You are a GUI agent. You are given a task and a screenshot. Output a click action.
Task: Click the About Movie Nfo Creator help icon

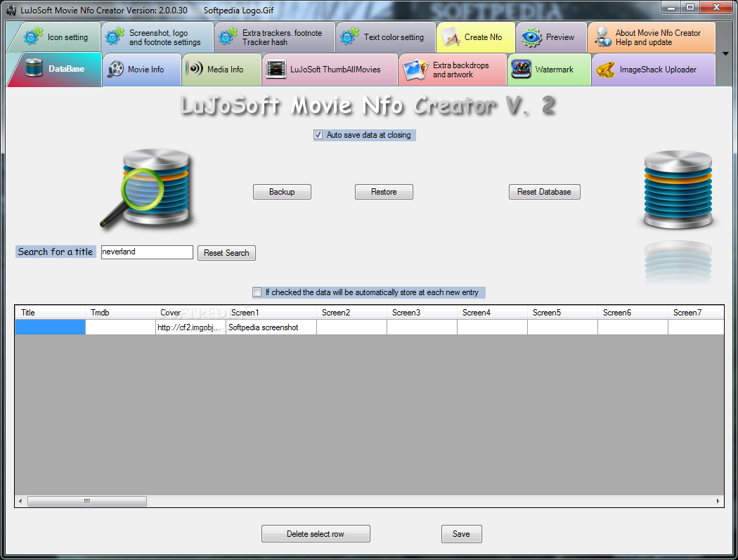tap(602, 37)
